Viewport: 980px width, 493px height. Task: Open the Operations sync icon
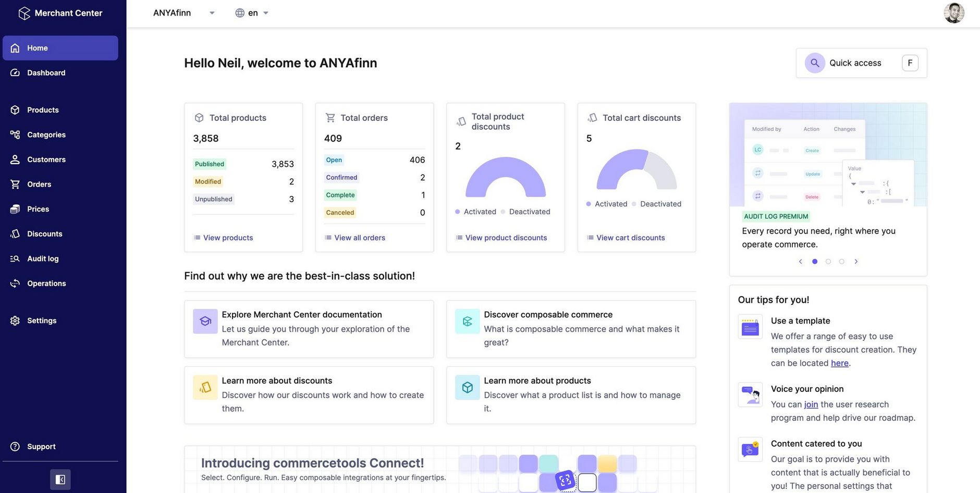pyautogui.click(x=15, y=284)
